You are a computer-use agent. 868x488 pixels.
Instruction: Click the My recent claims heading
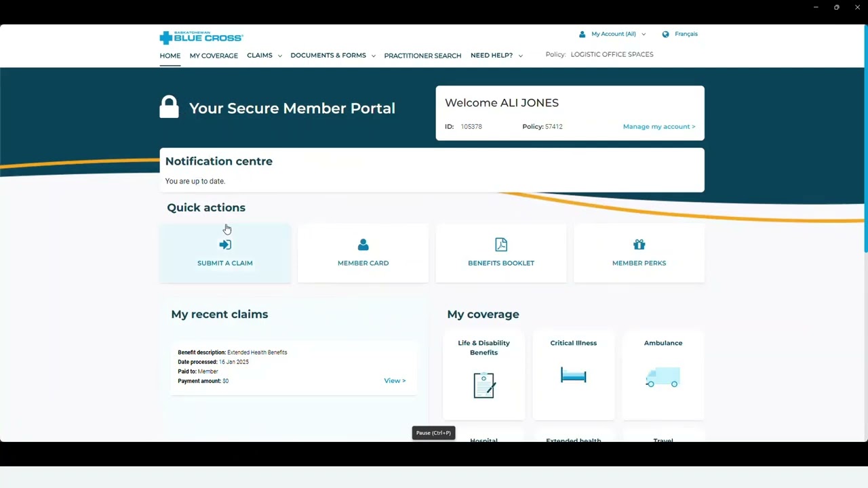[x=220, y=314]
